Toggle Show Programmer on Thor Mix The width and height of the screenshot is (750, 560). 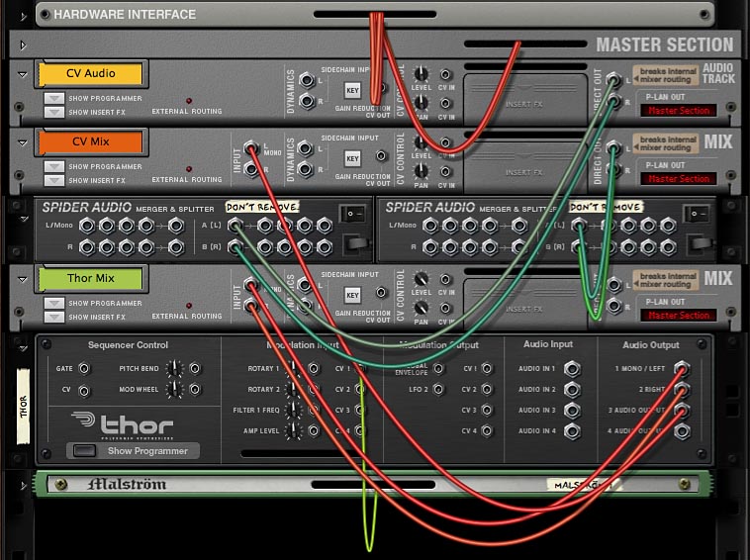tap(54, 303)
